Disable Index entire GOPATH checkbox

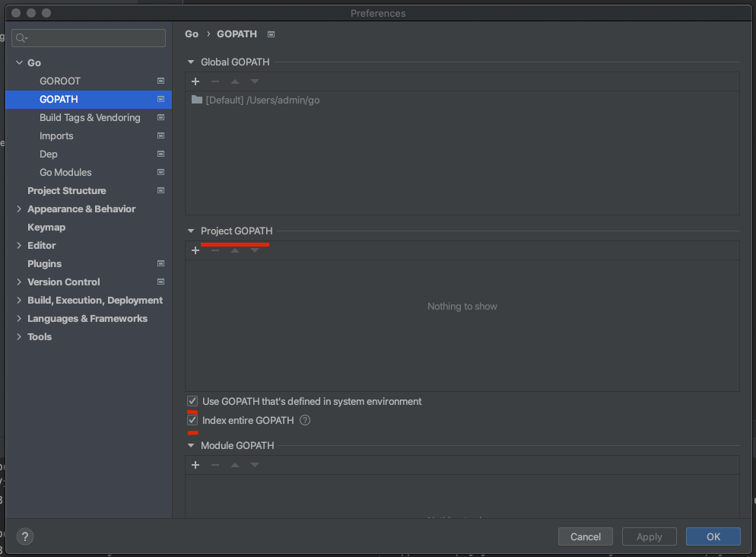(192, 420)
